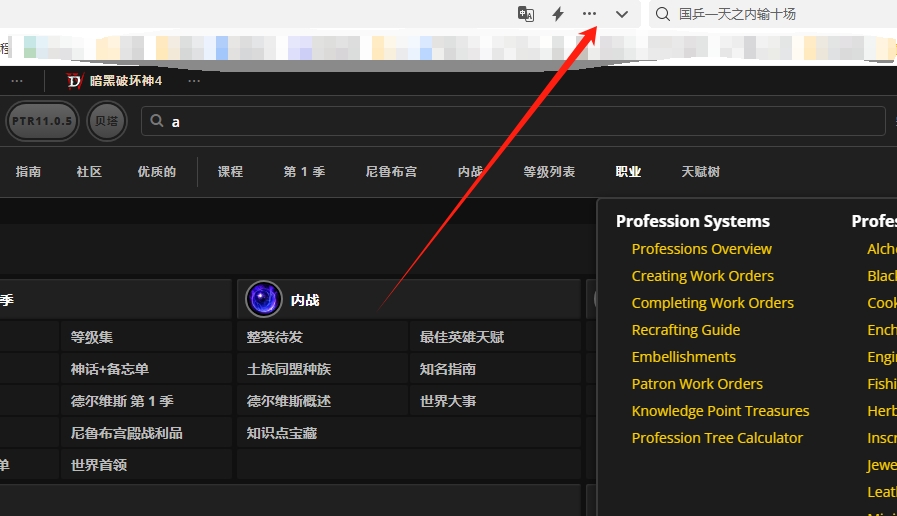
Task: Click the purple orb 内战 section icon
Action: click(x=264, y=299)
